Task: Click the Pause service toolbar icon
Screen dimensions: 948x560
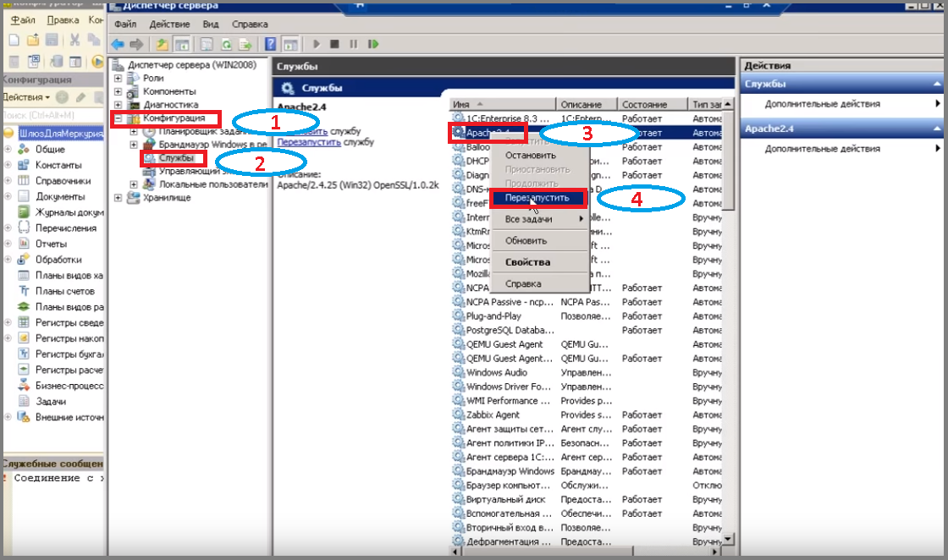Action: pyautogui.click(x=354, y=44)
